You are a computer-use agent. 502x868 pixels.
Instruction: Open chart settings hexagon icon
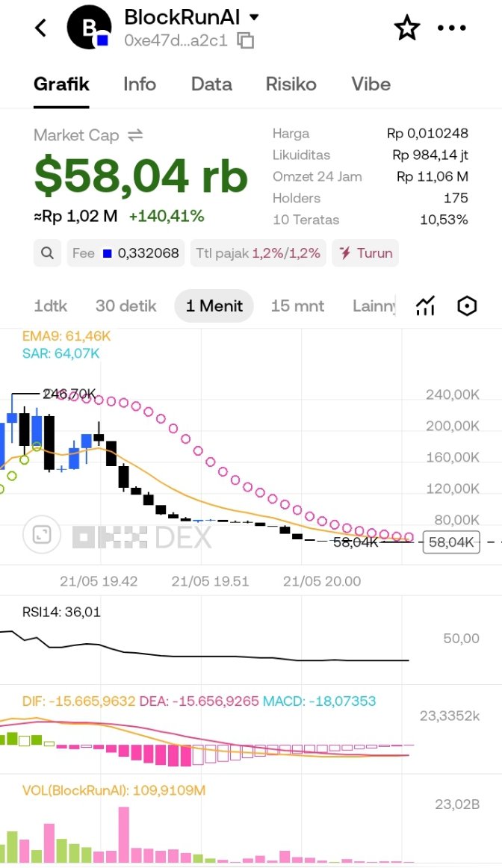pos(467,306)
